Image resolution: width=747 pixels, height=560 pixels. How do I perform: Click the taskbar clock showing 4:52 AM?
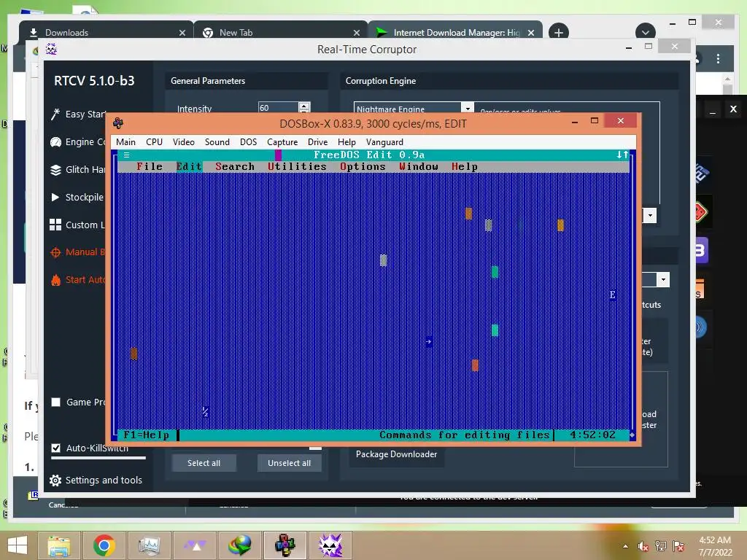click(x=715, y=546)
